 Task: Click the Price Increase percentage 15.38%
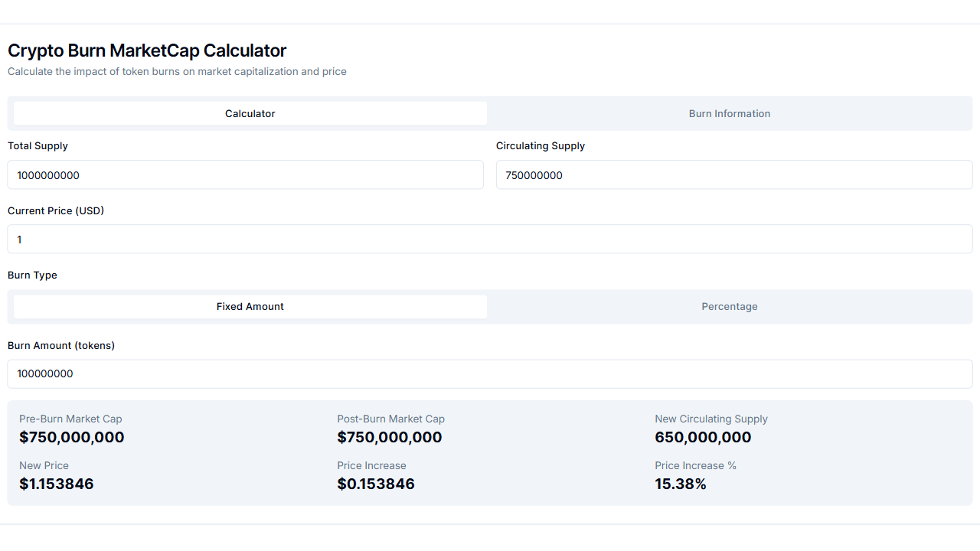point(681,484)
